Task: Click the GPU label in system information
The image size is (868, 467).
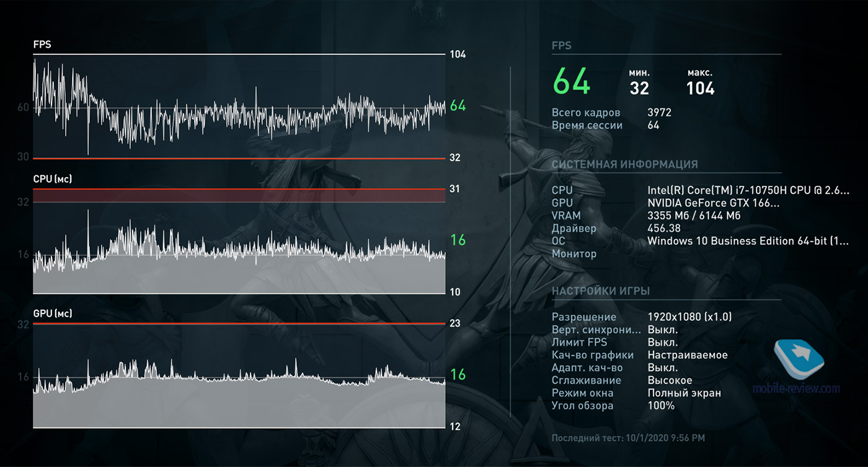Action: point(562,203)
